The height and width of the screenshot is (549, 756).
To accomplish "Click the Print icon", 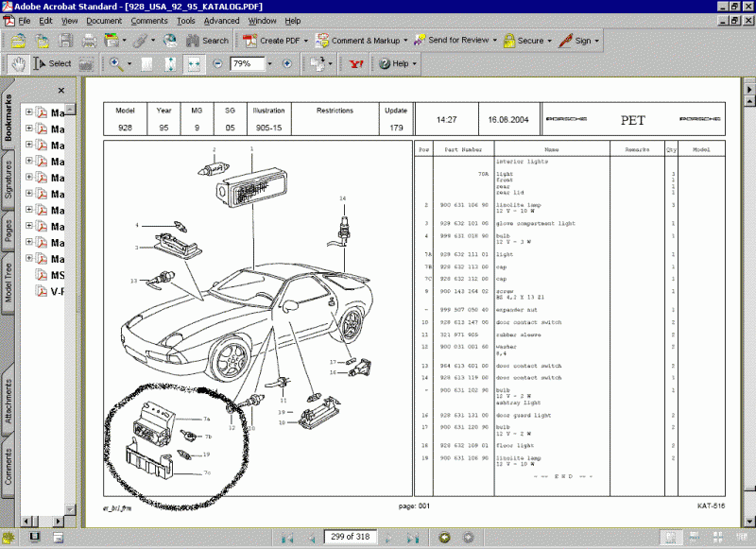I will [89, 41].
